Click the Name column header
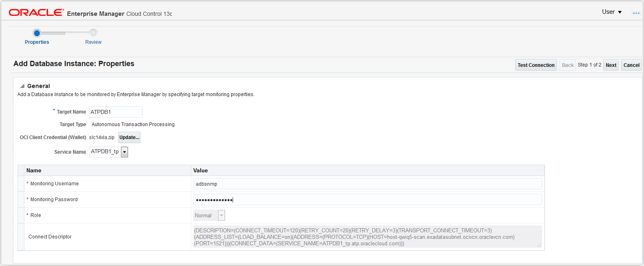Image resolution: width=644 pixels, height=266 pixels. click(34, 170)
